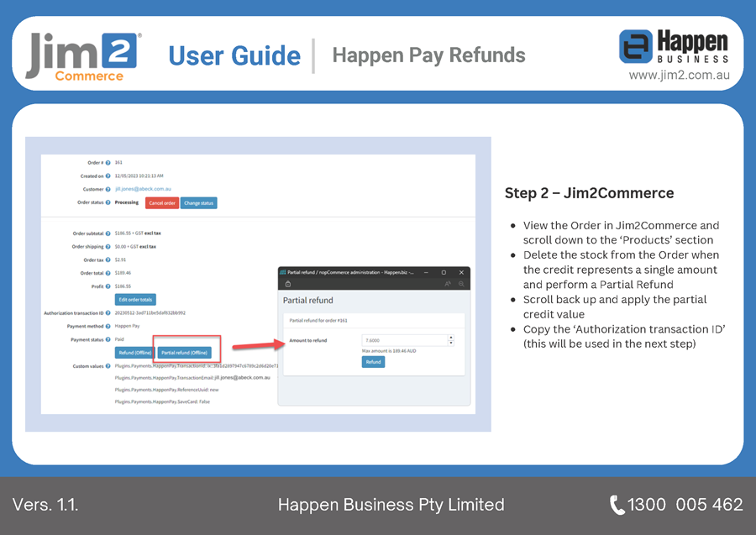This screenshot has width=756, height=535.
Task: Click the Refund (Offline) button
Action: (x=135, y=353)
